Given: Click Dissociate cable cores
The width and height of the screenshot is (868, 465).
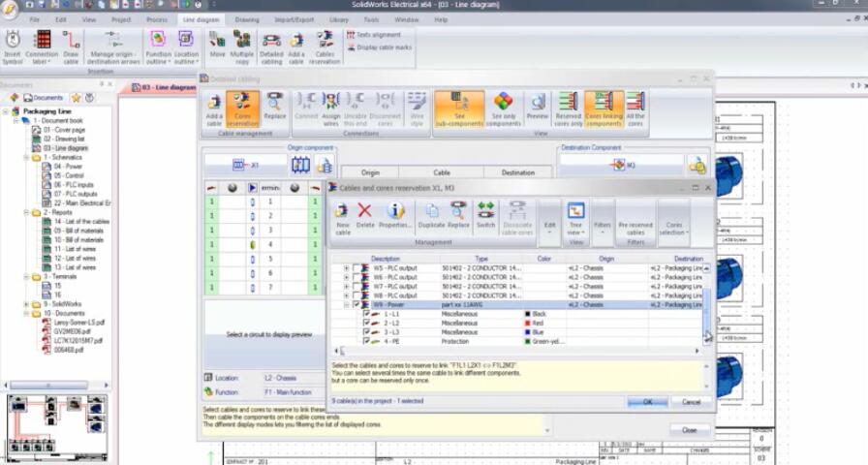Looking at the screenshot, I should [x=517, y=219].
